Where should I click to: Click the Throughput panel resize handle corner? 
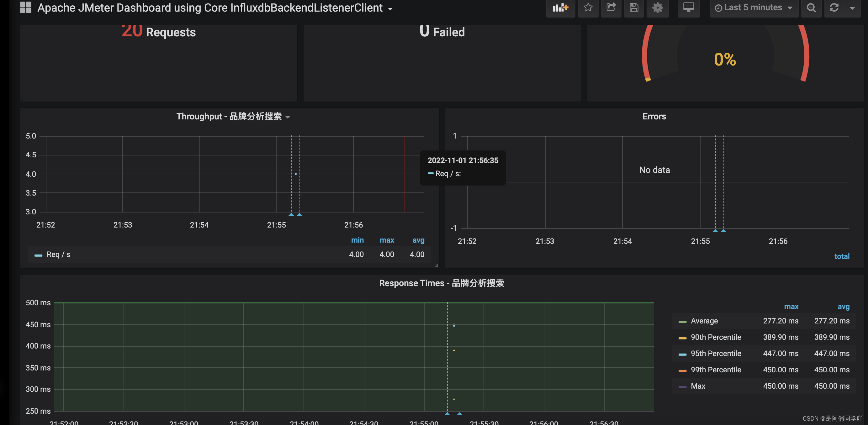[x=436, y=266]
